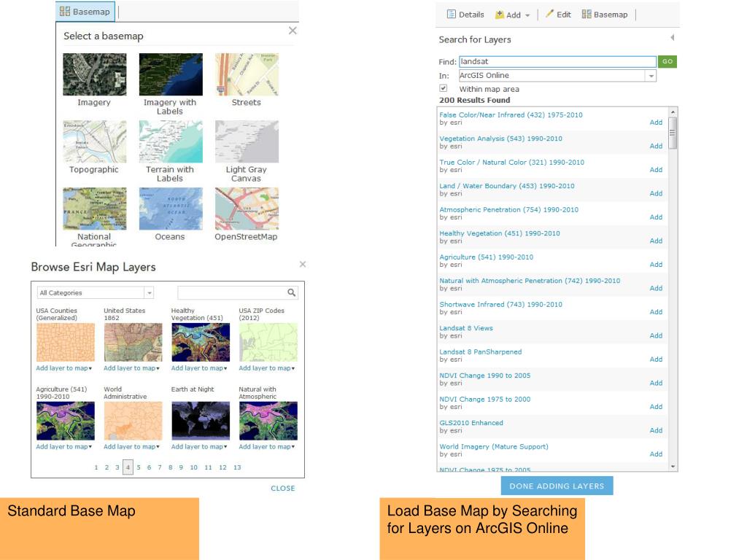Add the Atmospheric Penetration (754) layer
The width and height of the screenshot is (747, 560).
[x=656, y=217]
